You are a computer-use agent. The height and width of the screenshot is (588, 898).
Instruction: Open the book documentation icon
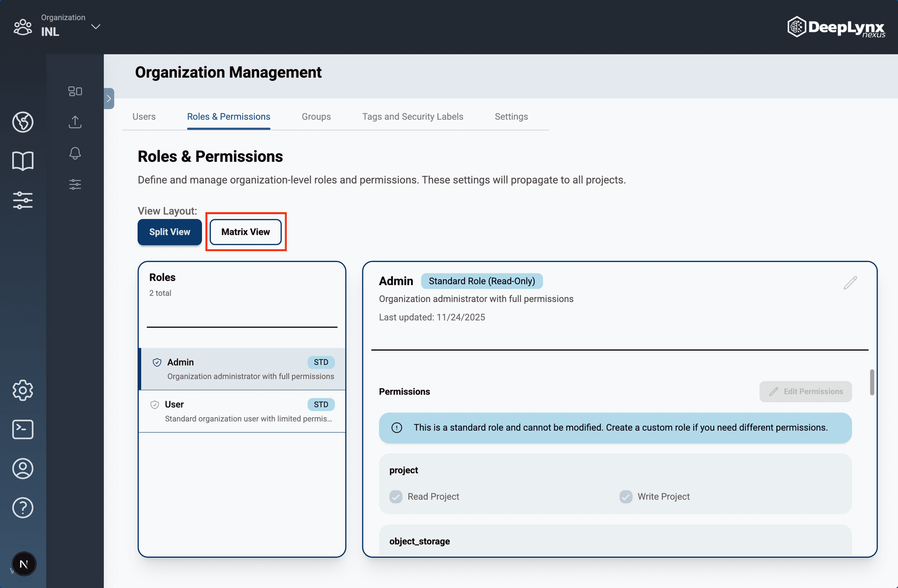(22, 161)
